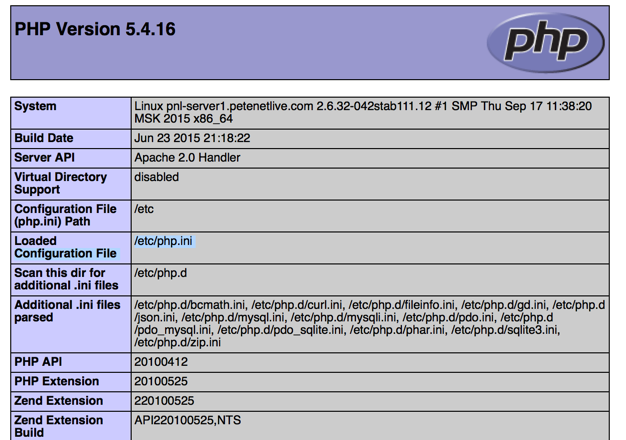
Task: Click the 'Apache 2.0 Handler' value
Action: point(187,158)
